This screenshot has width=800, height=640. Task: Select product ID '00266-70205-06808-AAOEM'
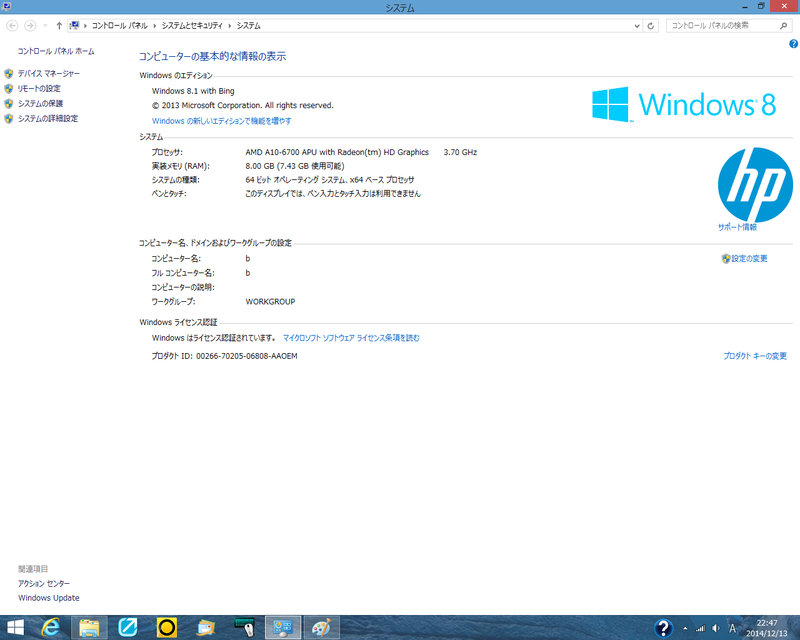point(247,356)
